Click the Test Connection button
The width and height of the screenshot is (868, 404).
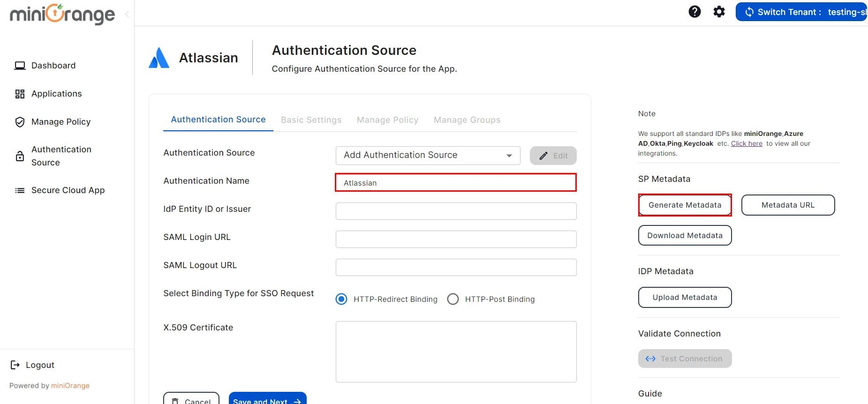685,359
